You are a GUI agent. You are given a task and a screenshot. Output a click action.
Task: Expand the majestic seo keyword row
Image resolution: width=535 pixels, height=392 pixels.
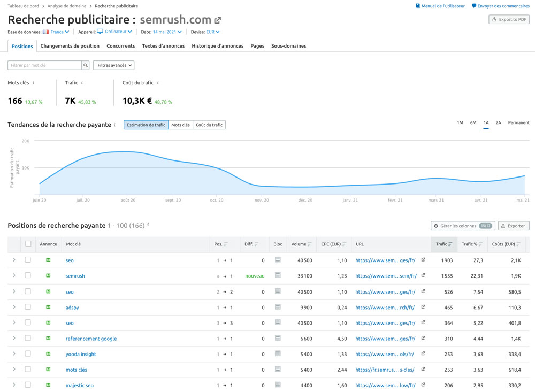[x=14, y=385]
